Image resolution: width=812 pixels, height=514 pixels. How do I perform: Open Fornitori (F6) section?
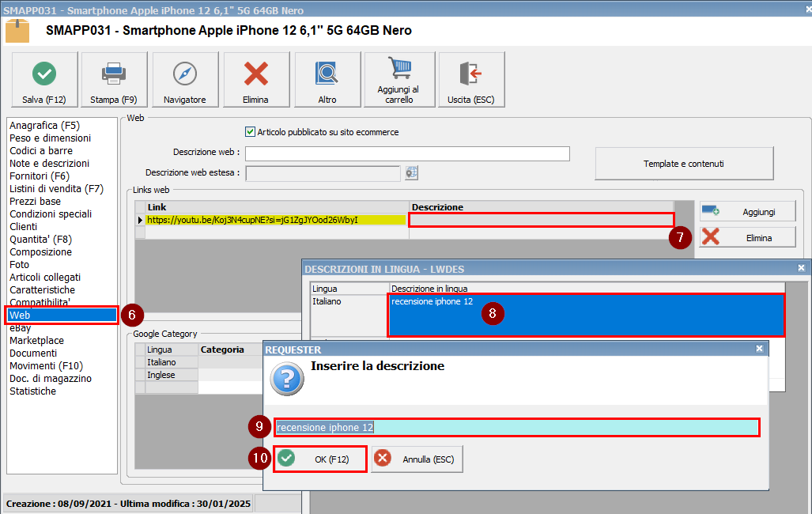pos(40,176)
